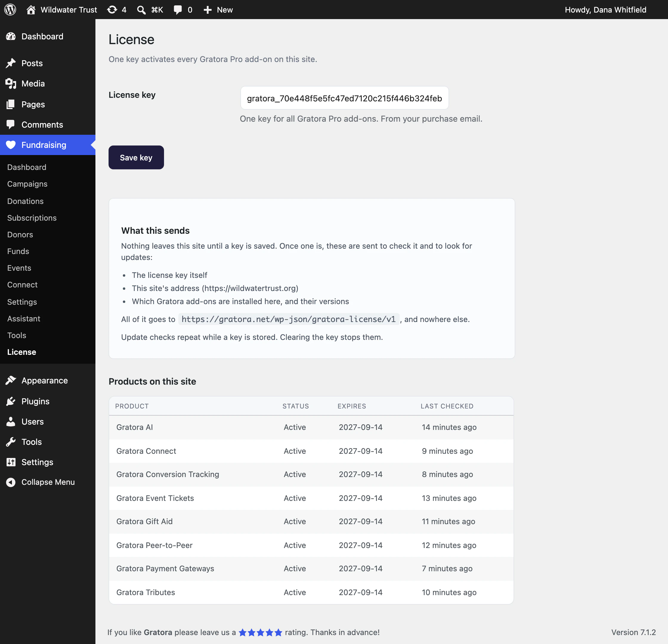The height and width of the screenshot is (644, 668).
Task: Click the PRODUCT column header
Action: [132, 406]
